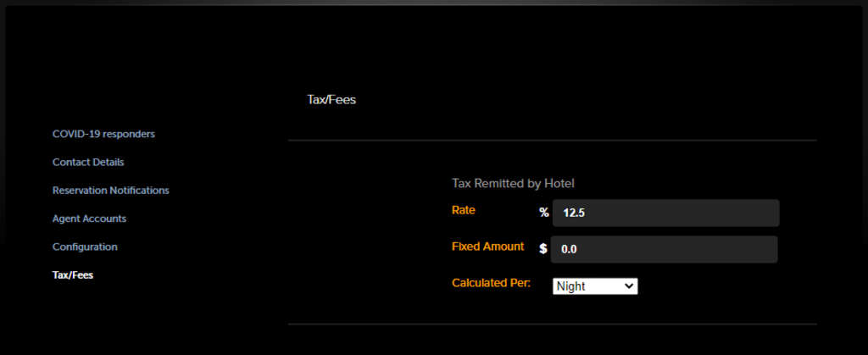Screen dimensions: 868x355
Task: Select the Tax/Fees sidebar item
Action: (73, 275)
